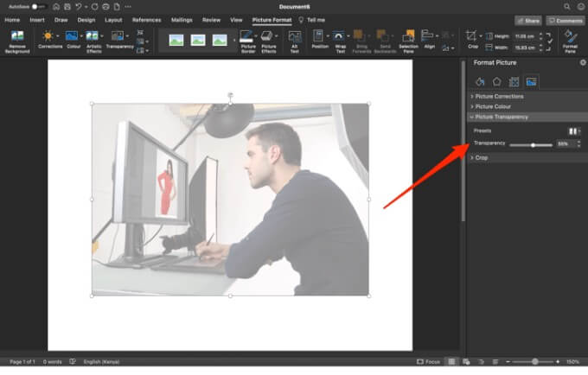
Task: Click zoom in plus button
Action: pyautogui.click(x=558, y=361)
